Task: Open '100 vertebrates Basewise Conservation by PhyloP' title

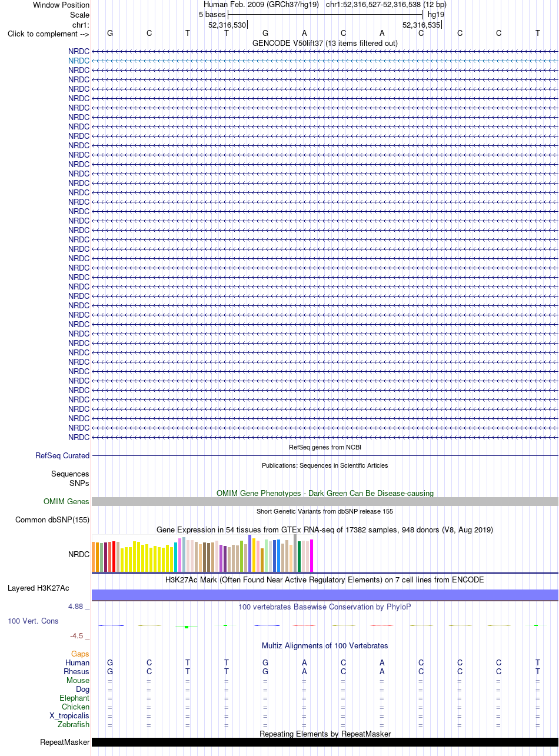Action: pyautogui.click(x=325, y=607)
